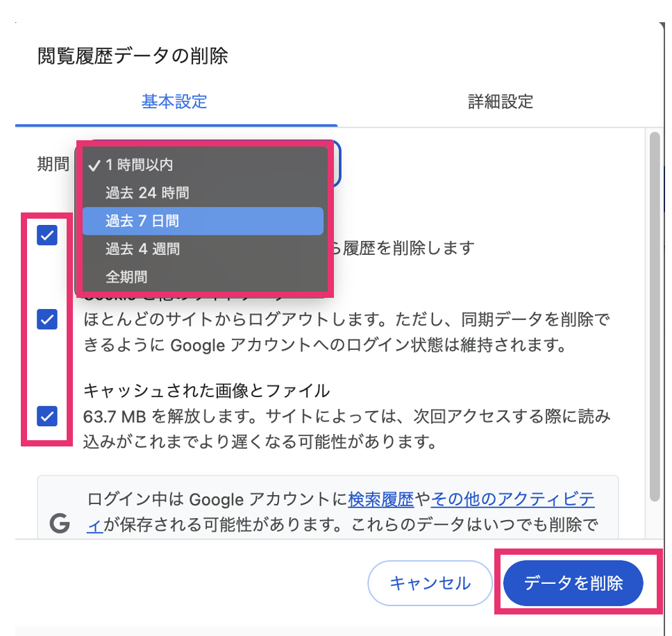This screenshot has height=636, width=672.
Task: Click the 期間 label beside the dropdown
Action: tap(53, 164)
